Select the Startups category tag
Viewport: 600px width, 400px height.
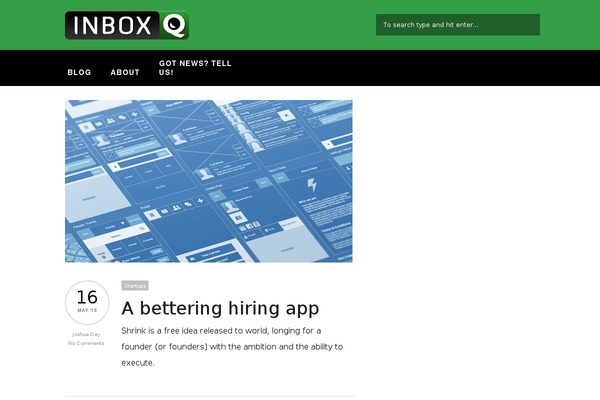pos(135,286)
